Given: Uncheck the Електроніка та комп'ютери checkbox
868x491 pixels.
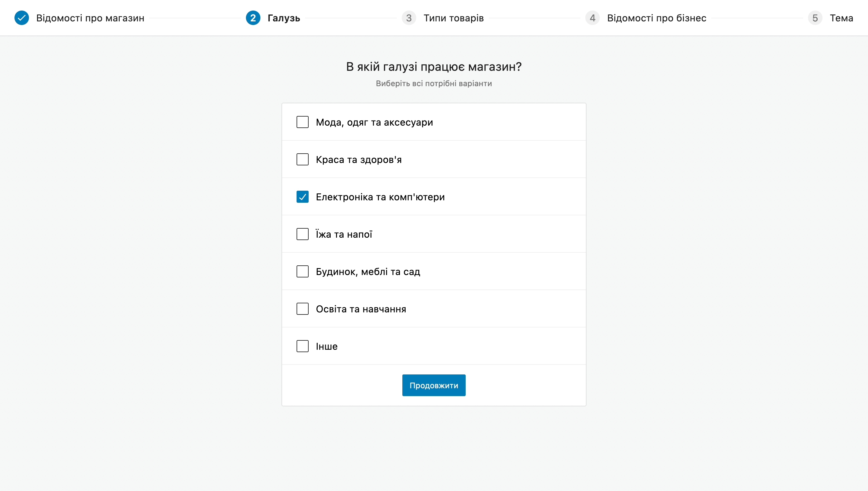Looking at the screenshot, I should click(302, 197).
